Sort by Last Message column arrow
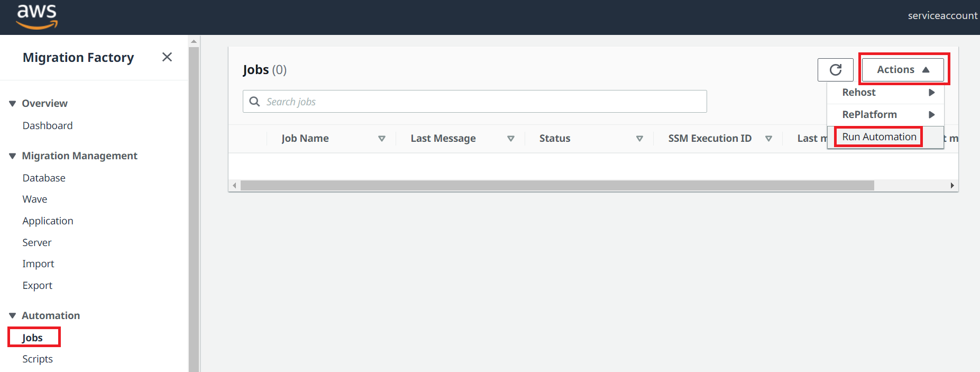 point(511,139)
